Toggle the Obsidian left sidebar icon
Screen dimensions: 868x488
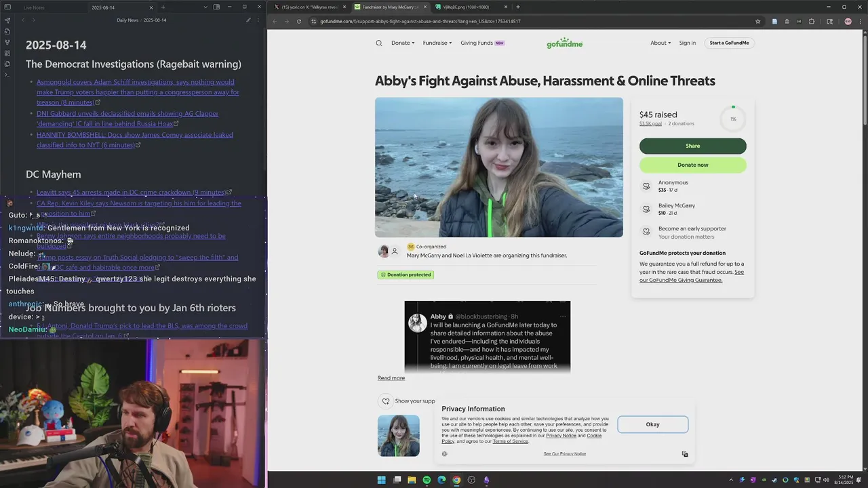[7, 7]
